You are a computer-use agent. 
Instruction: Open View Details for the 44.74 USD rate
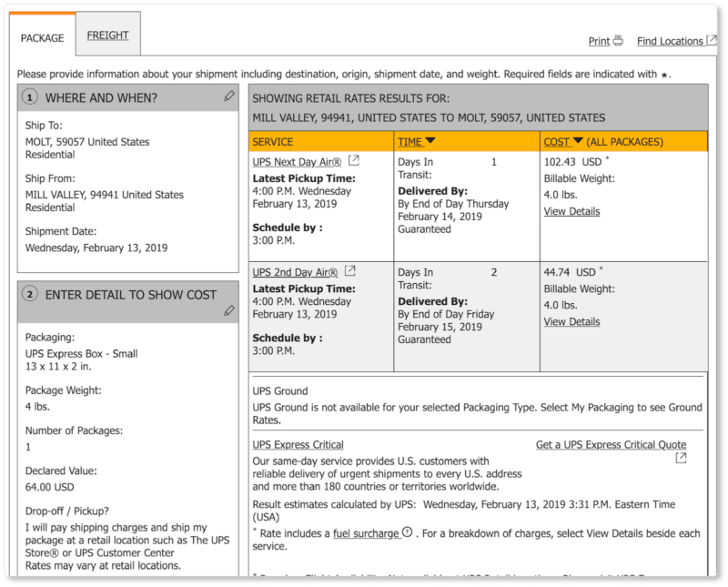click(x=571, y=321)
